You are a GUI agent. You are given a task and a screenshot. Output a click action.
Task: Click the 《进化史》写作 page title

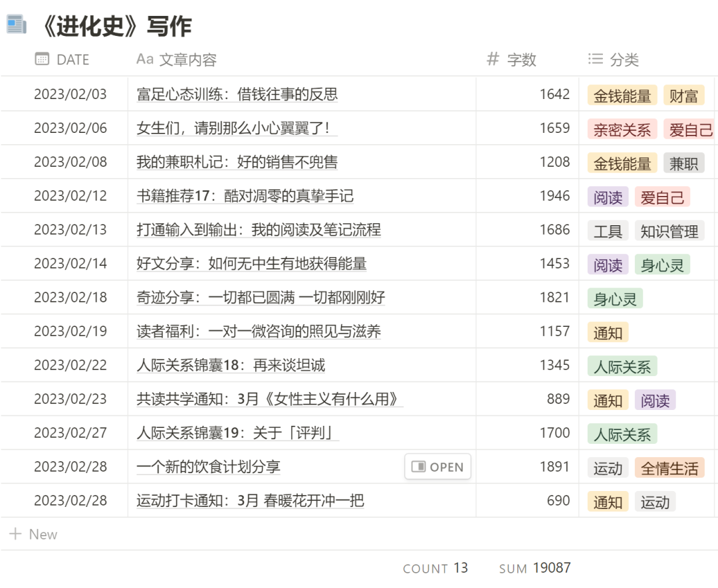(x=117, y=26)
